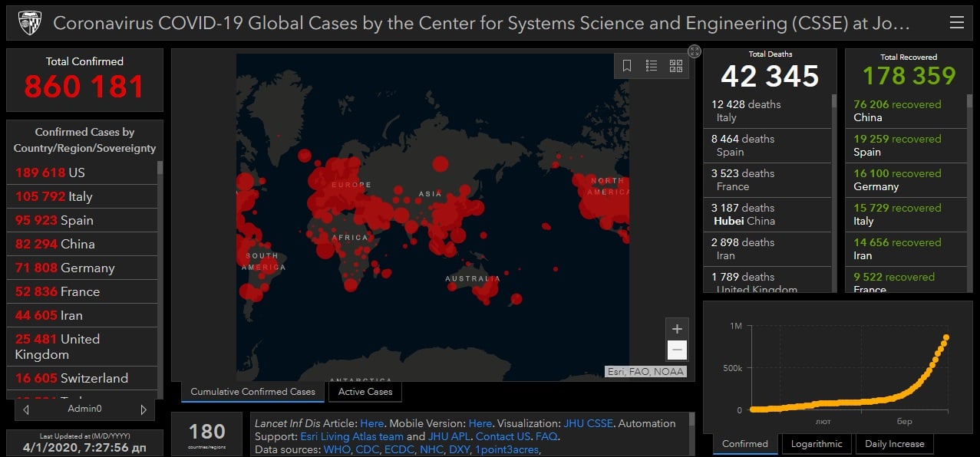Open the ECDC data source link
The height and width of the screenshot is (457, 980).
pyautogui.click(x=399, y=449)
